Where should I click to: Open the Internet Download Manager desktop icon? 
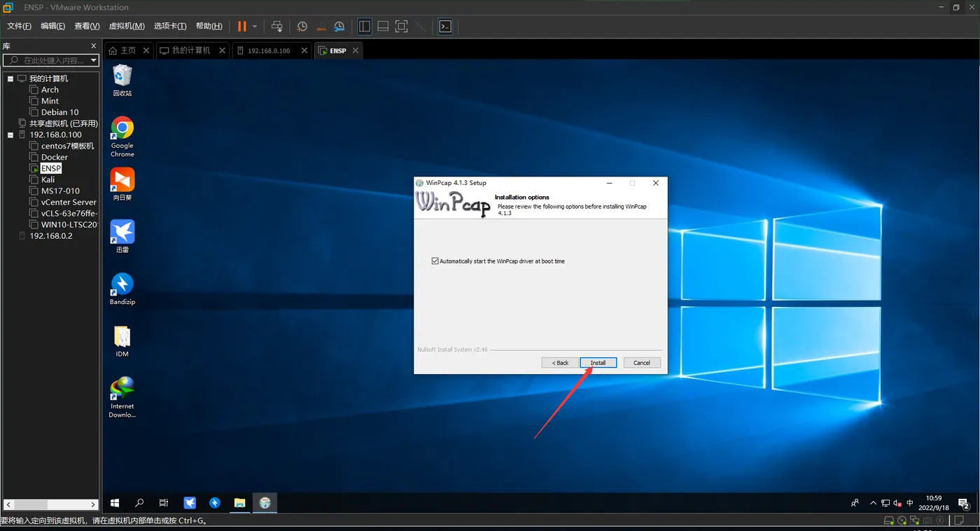(122, 397)
